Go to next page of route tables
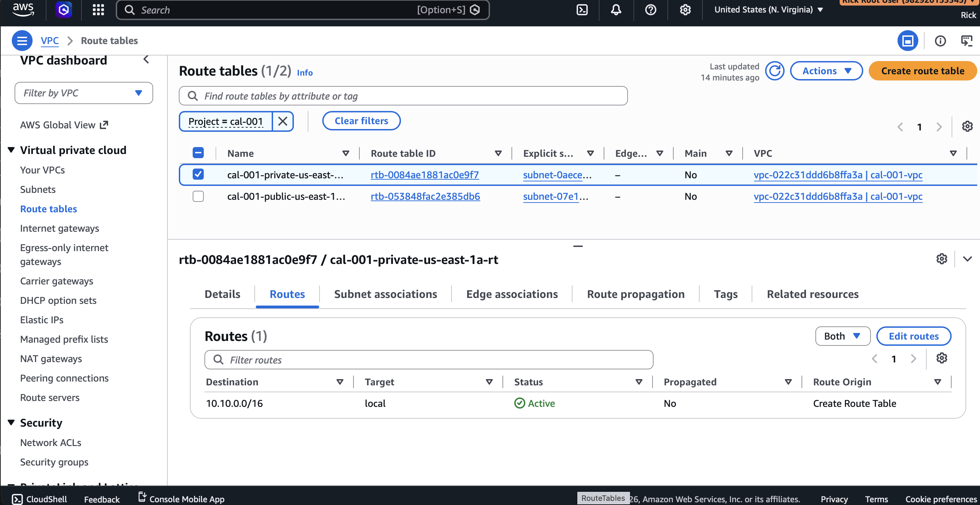This screenshot has height=505, width=980. click(x=939, y=127)
